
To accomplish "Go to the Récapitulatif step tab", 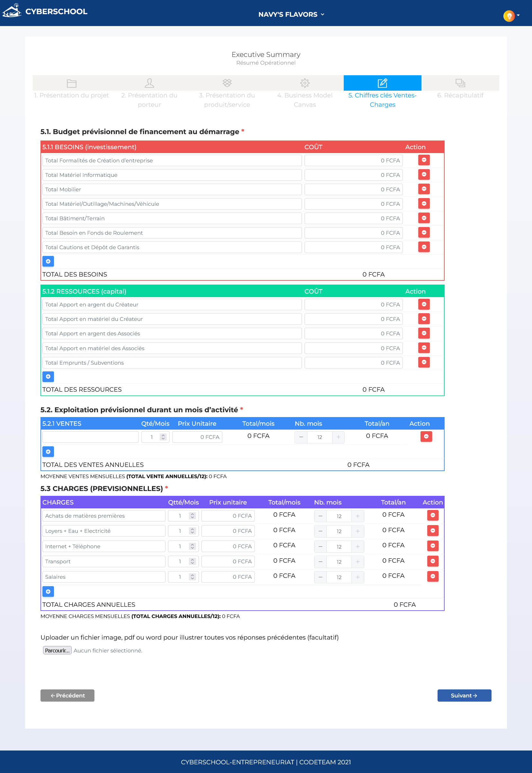I will (x=460, y=88).
